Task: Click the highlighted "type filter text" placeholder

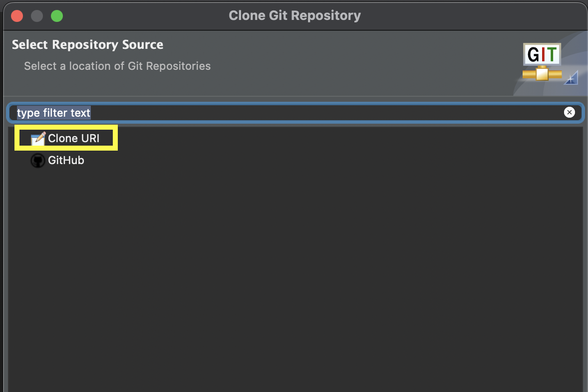Action: 54,113
